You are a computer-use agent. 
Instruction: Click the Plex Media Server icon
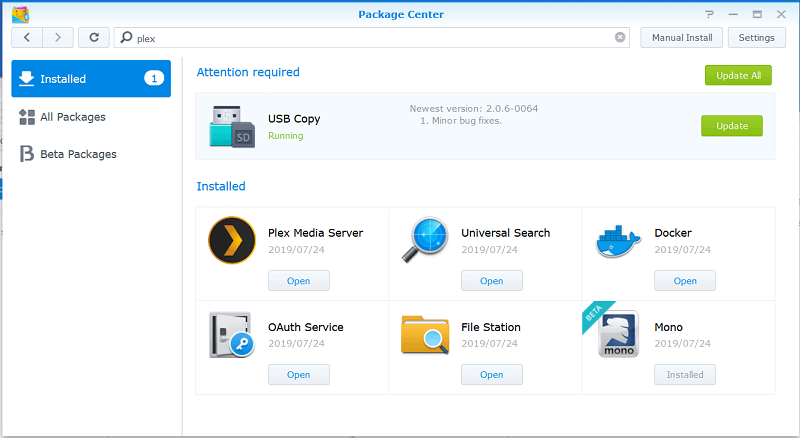(232, 240)
